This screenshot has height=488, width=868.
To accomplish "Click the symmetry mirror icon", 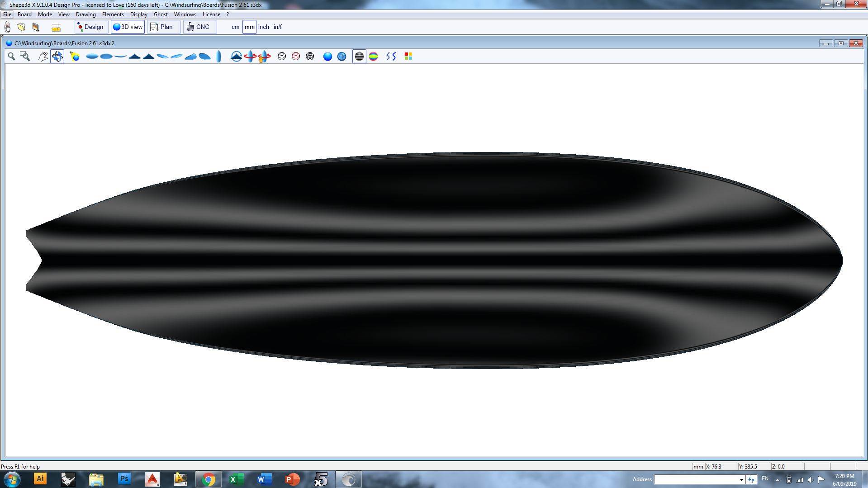I will [391, 56].
